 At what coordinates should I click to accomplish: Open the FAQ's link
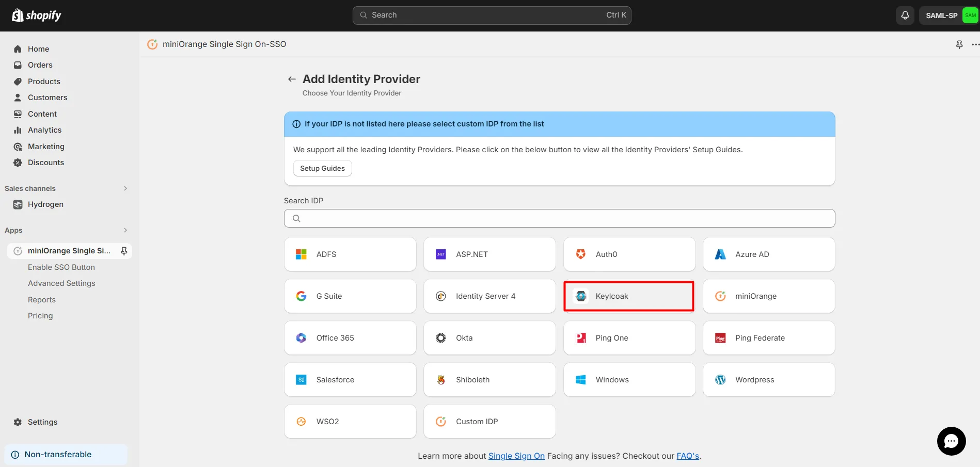pyautogui.click(x=688, y=456)
